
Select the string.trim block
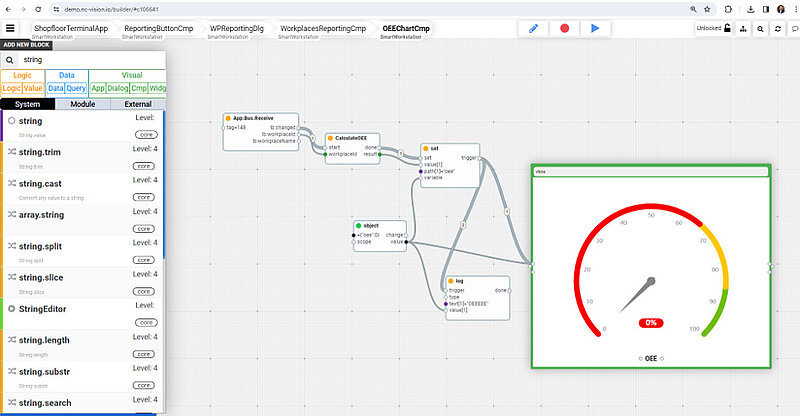click(83, 157)
